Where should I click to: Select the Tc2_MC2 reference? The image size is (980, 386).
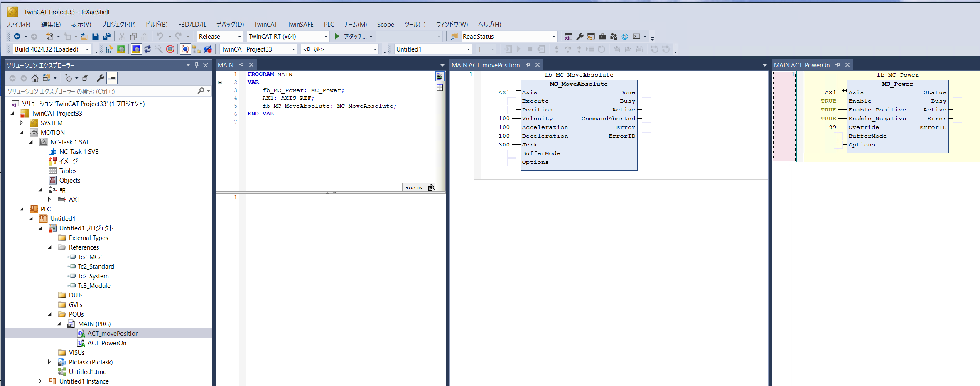[x=90, y=257]
